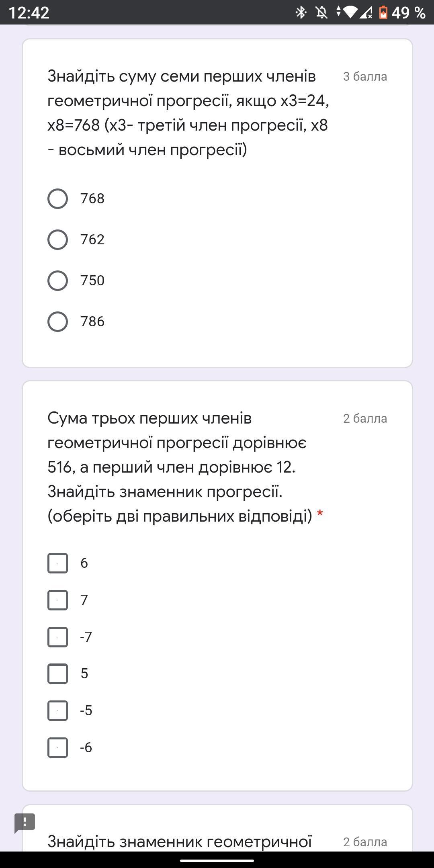Tick the -7 checkbox
The height and width of the screenshot is (868, 434).
(x=57, y=637)
